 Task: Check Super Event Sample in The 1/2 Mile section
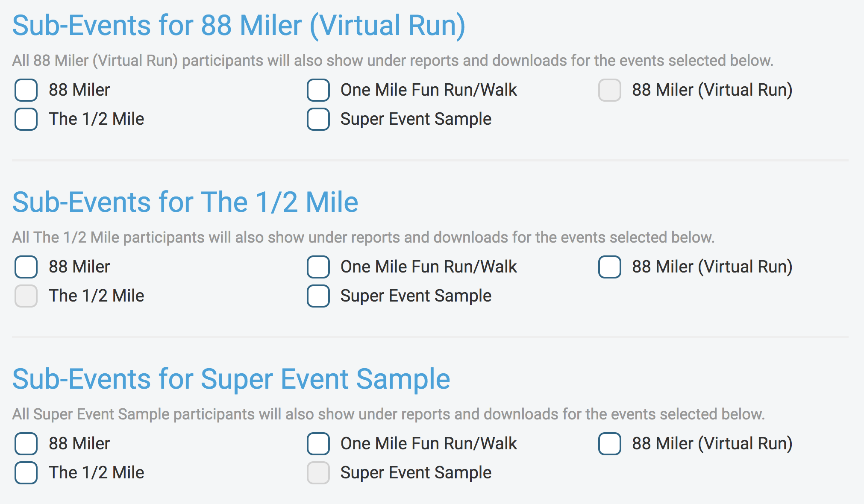[x=318, y=296]
